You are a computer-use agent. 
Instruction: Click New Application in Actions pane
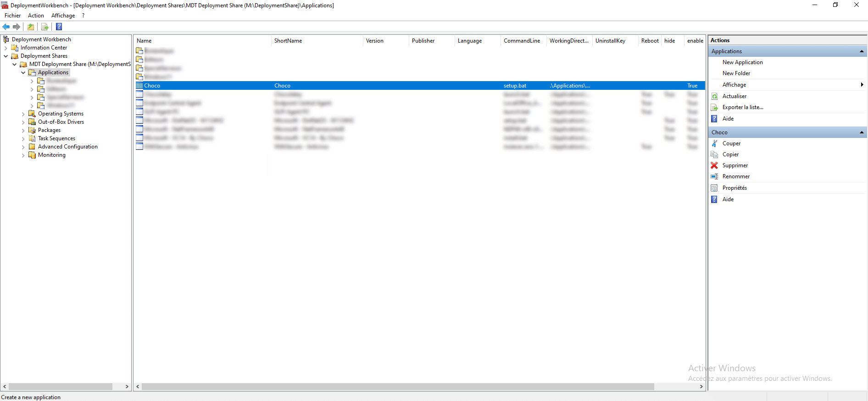(742, 62)
